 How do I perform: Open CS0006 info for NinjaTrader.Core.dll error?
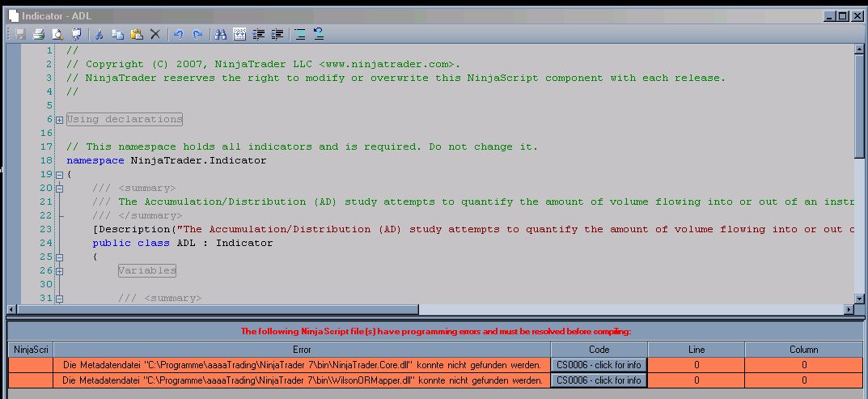(599, 365)
